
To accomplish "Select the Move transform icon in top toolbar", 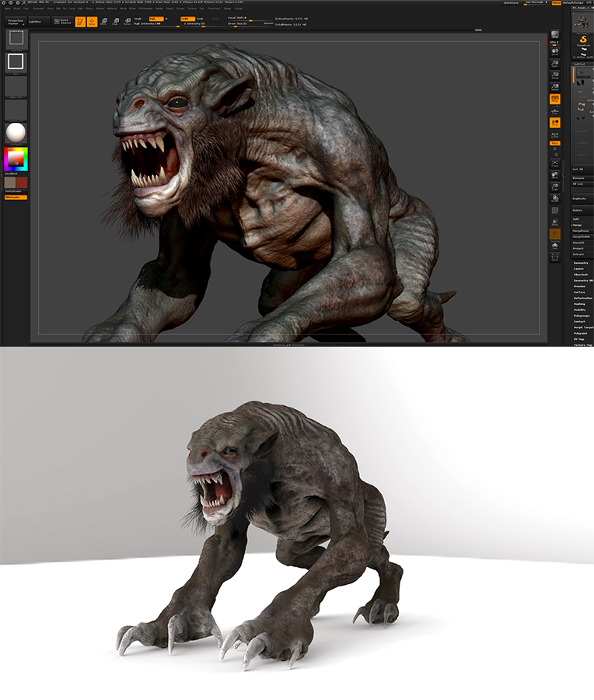I will point(104,22).
